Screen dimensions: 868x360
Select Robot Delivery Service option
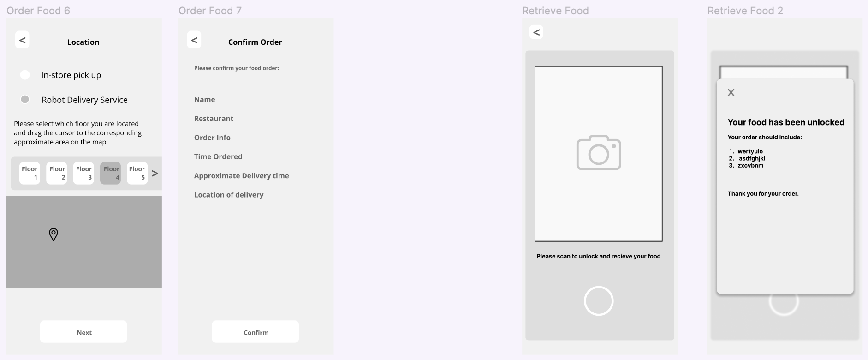tap(25, 100)
